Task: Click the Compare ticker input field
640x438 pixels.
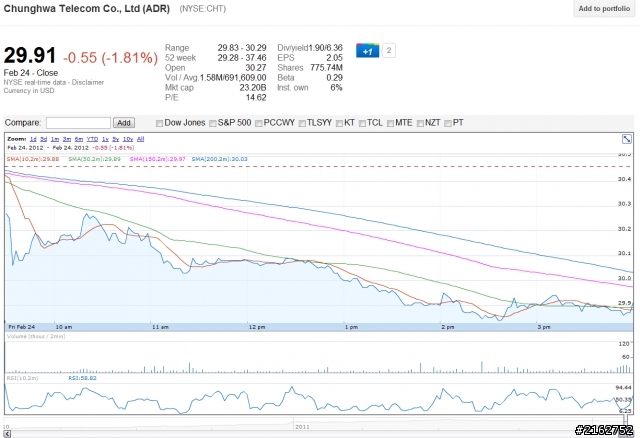Action: click(x=78, y=123)
